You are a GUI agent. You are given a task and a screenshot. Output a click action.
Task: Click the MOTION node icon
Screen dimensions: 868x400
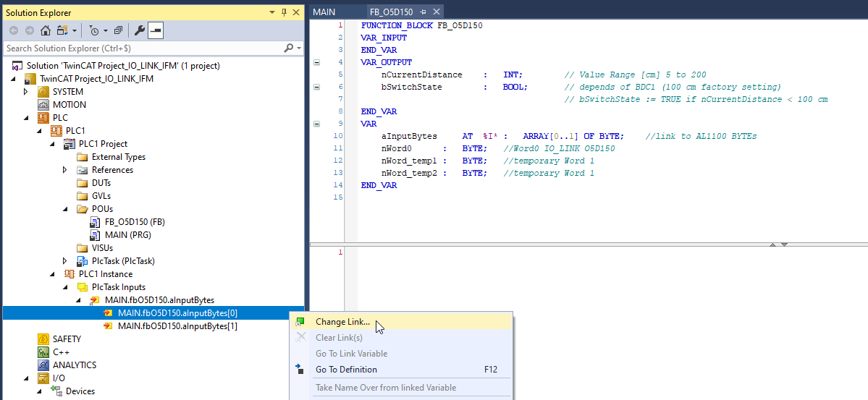43,105
